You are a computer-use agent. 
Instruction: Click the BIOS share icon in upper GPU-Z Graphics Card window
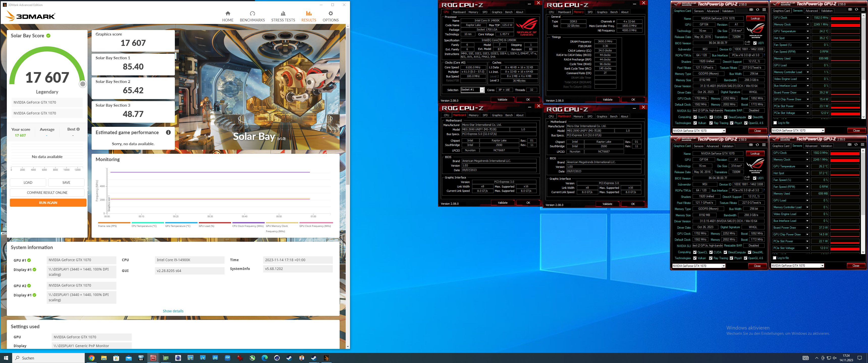click(747, 43)
